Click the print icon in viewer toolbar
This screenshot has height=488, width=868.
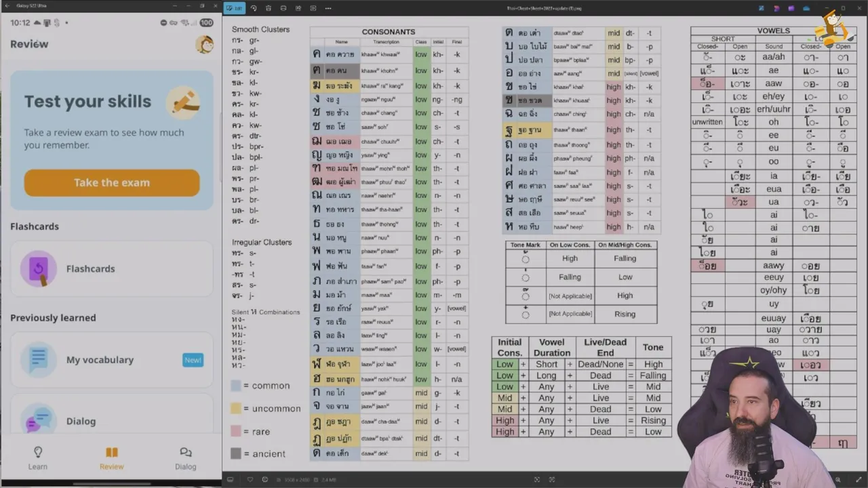point(283,8)
